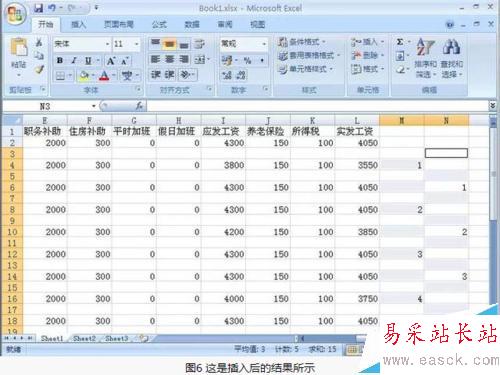This screenshot has height=375, width=500.
Task: Apply the red font color
Action: pos(104,76)
